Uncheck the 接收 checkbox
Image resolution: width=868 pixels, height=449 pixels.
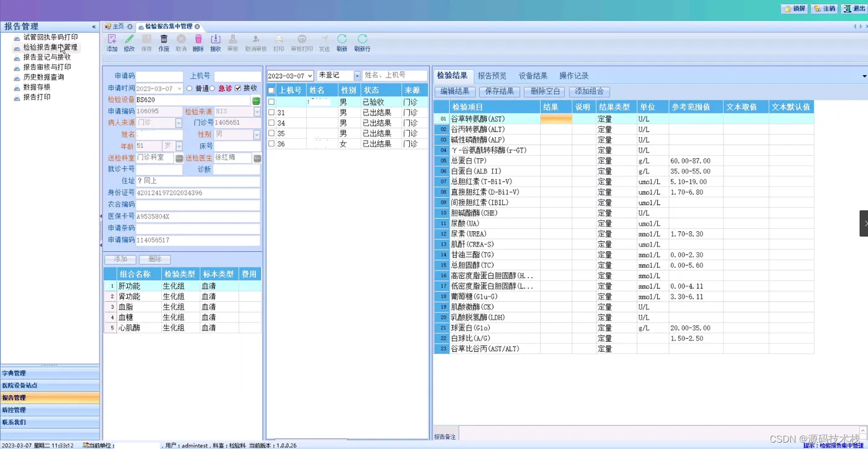[238, 89]
